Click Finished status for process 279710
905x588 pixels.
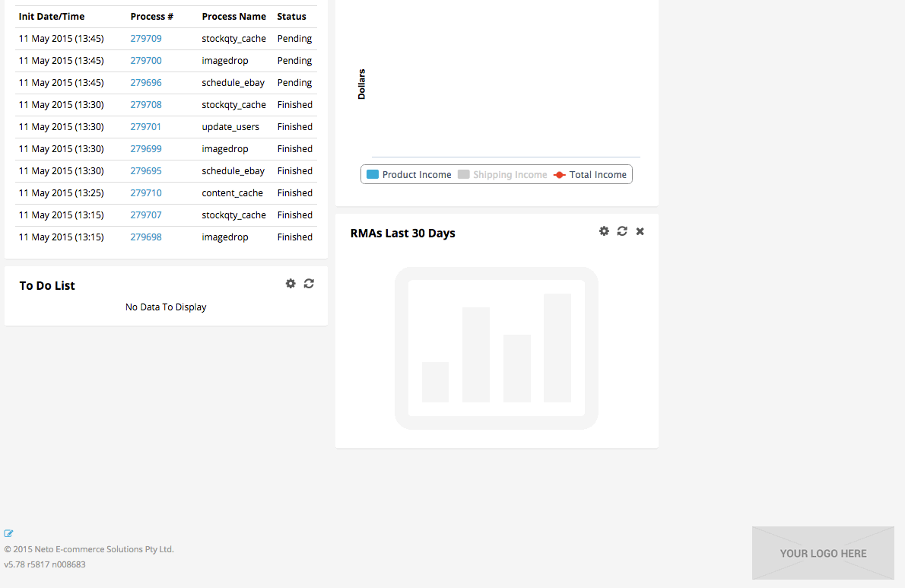pyautogui.click(x=294, y=192)
